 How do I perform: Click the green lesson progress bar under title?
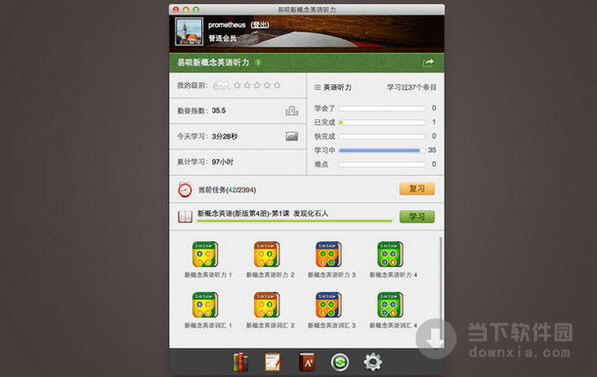295,221
